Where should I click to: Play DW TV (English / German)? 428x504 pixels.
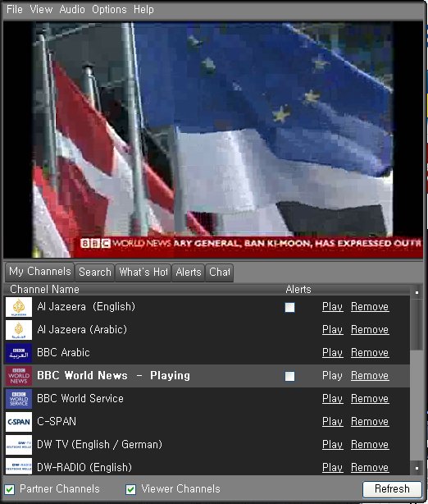click(x=333, y=445)
